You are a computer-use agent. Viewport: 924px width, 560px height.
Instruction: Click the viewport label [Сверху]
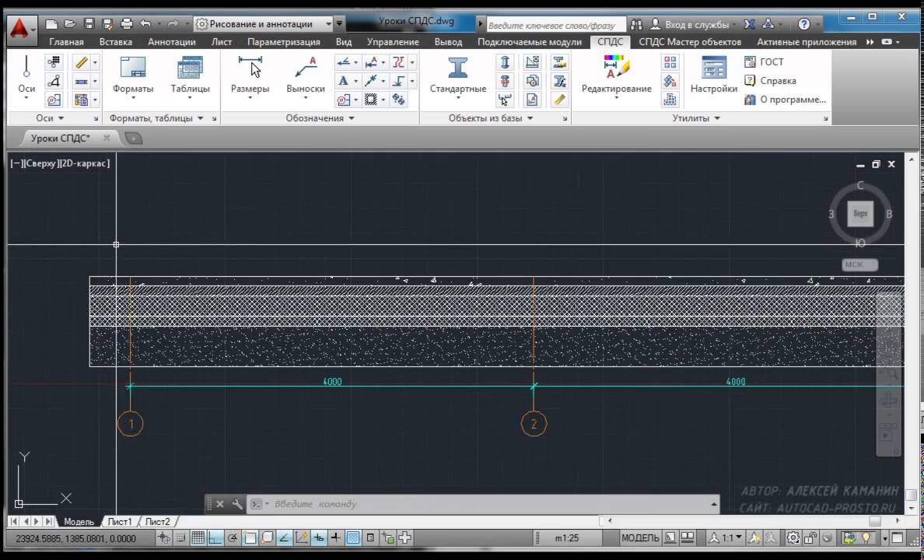tap(40, 163)
